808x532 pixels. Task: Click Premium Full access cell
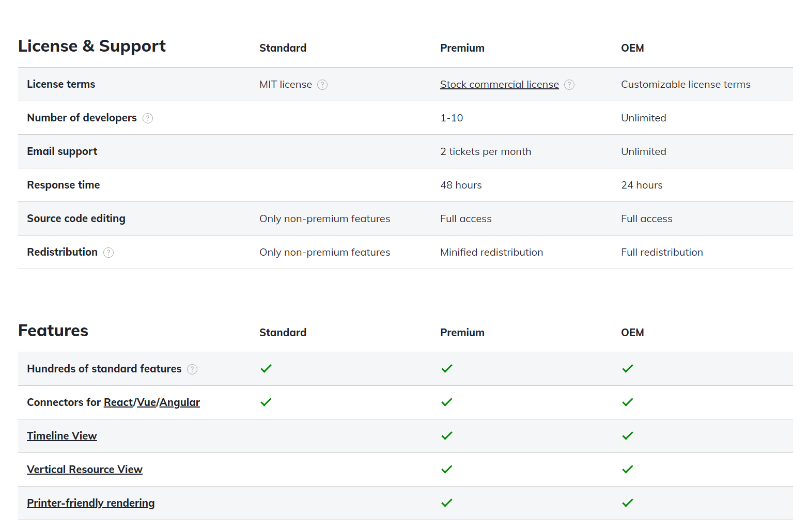point(466,219)
